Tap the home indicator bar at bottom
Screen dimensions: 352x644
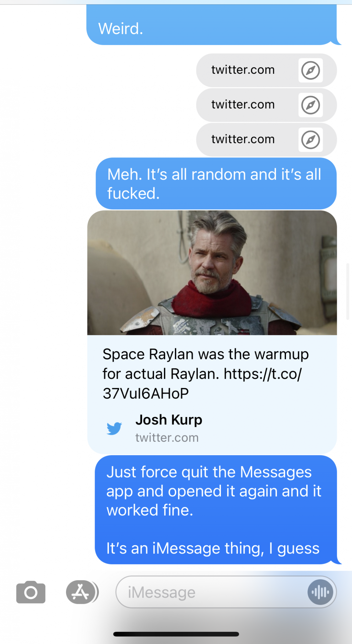tap(176, 634)
